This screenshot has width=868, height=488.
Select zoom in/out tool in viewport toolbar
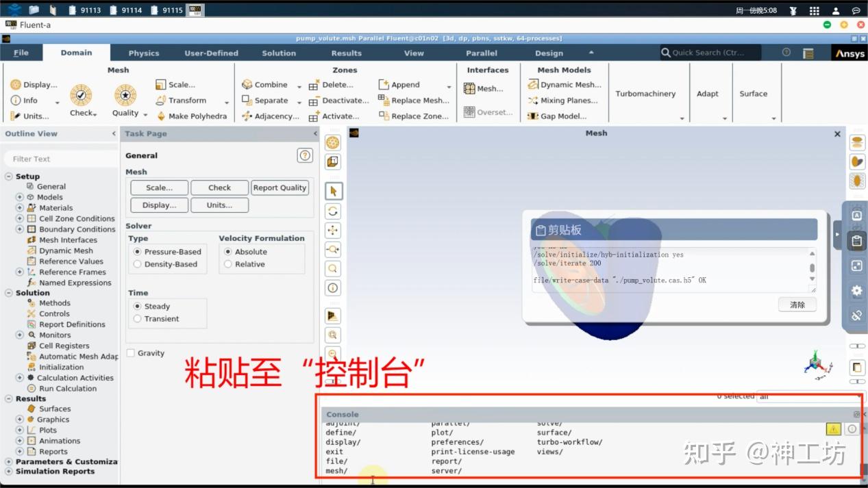click(333, 249)
